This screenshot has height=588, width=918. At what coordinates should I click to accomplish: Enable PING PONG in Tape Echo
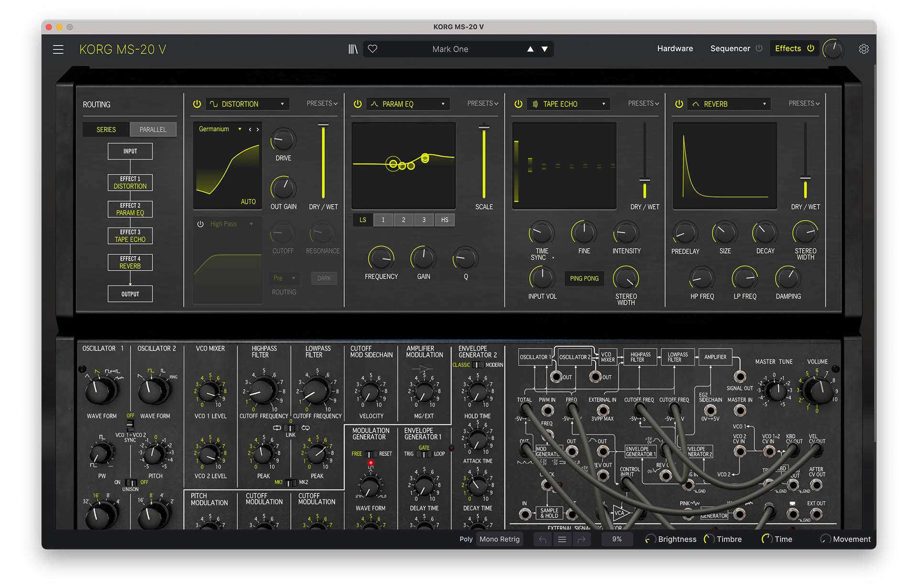[584, 278]
